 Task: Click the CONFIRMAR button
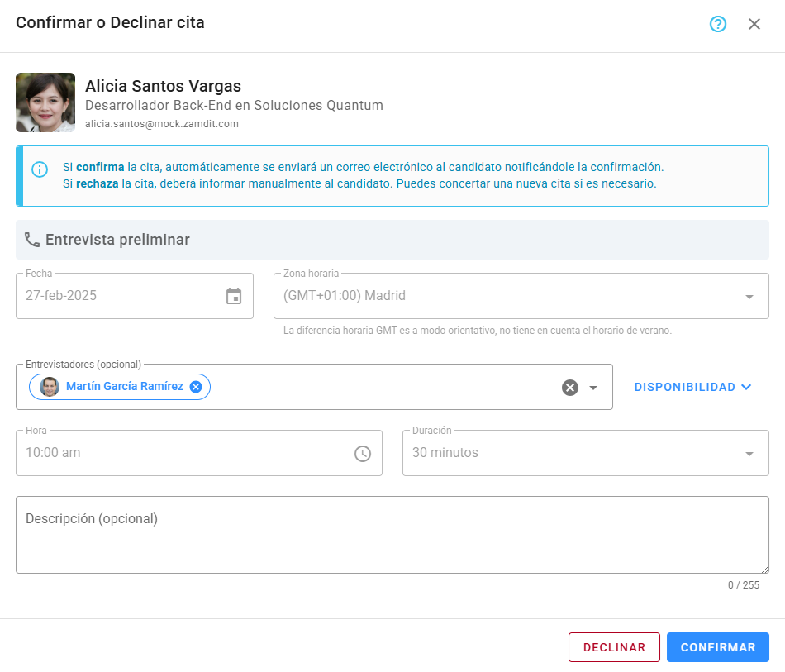point(717,646)
